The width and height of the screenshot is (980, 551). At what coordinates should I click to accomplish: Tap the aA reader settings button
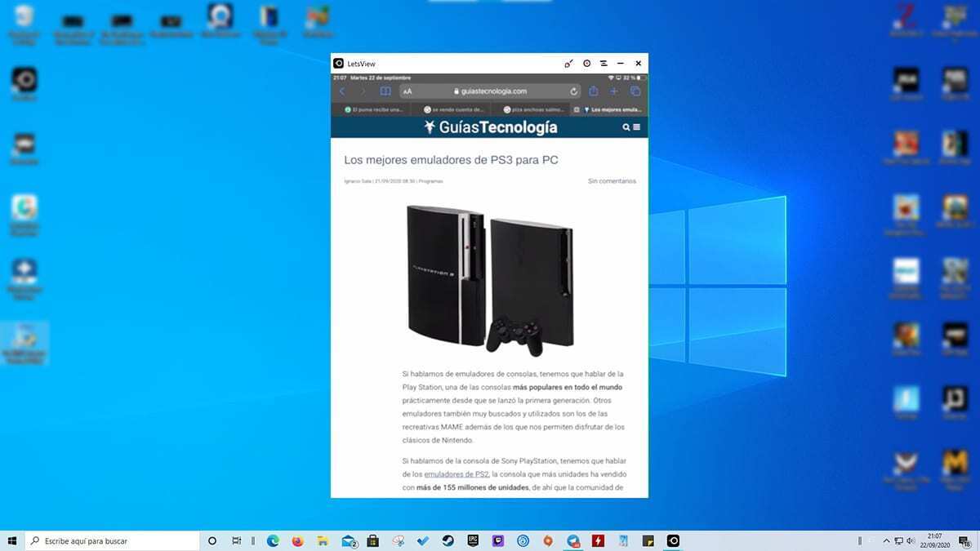point(408,91)
